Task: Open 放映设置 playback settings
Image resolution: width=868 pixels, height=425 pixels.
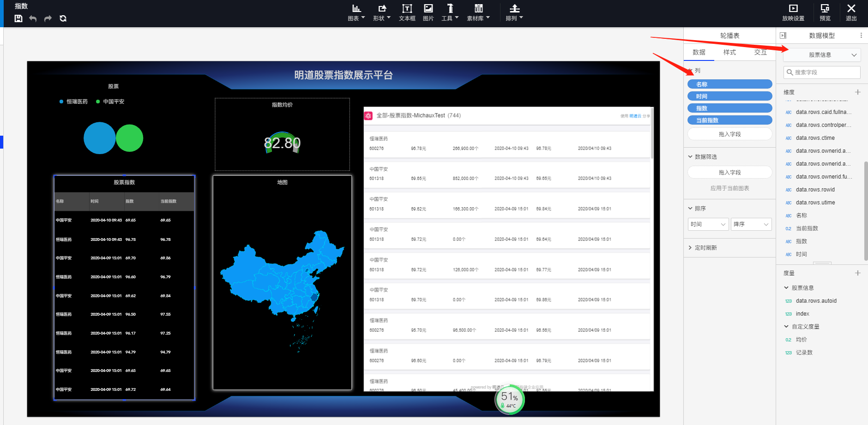Action: 793,12
